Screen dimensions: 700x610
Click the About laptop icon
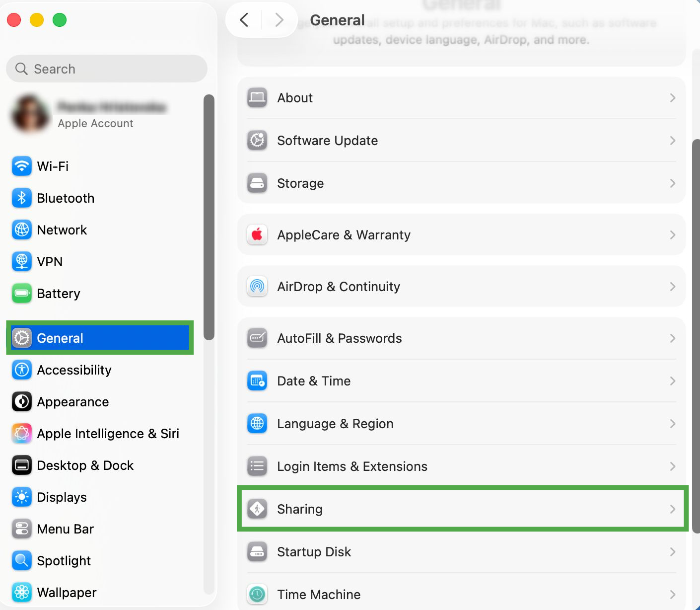(x=257, y=98)
